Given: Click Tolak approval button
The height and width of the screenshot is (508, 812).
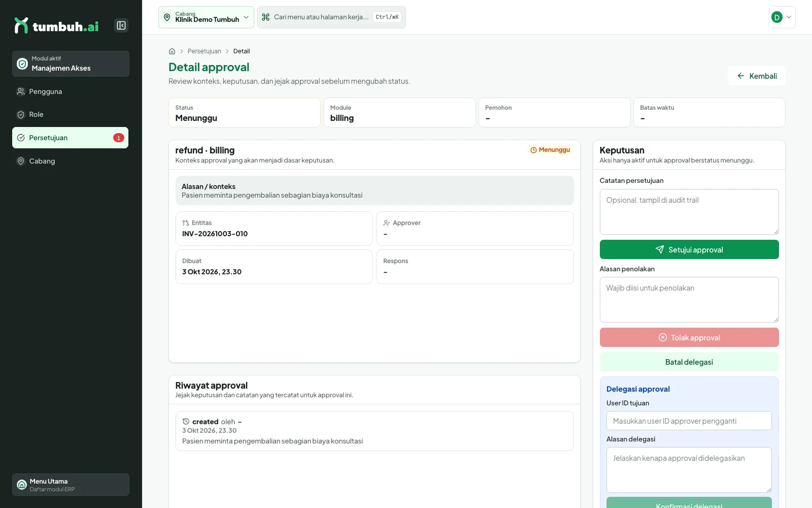Looking at the screenshot, I should pyautogui.click(x=689, y=337).
